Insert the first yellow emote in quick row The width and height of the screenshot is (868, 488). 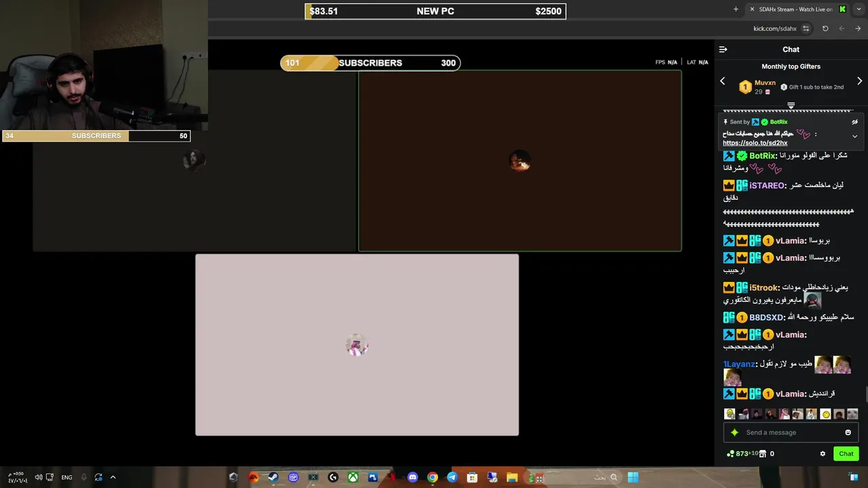coord(730,414)
